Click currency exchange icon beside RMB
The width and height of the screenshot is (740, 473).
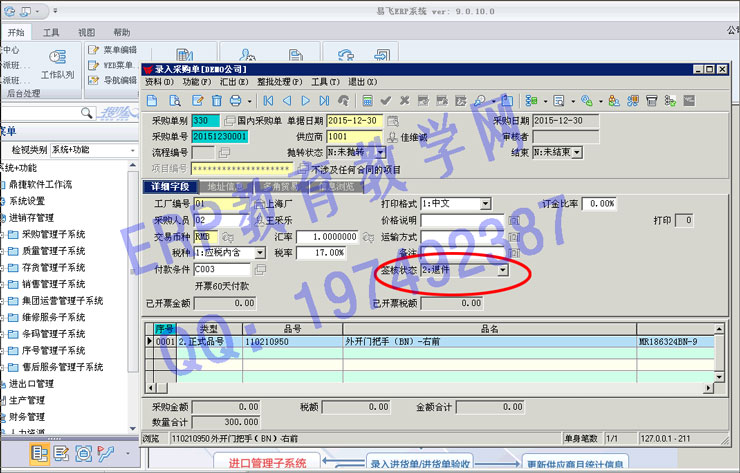[227, 237]
